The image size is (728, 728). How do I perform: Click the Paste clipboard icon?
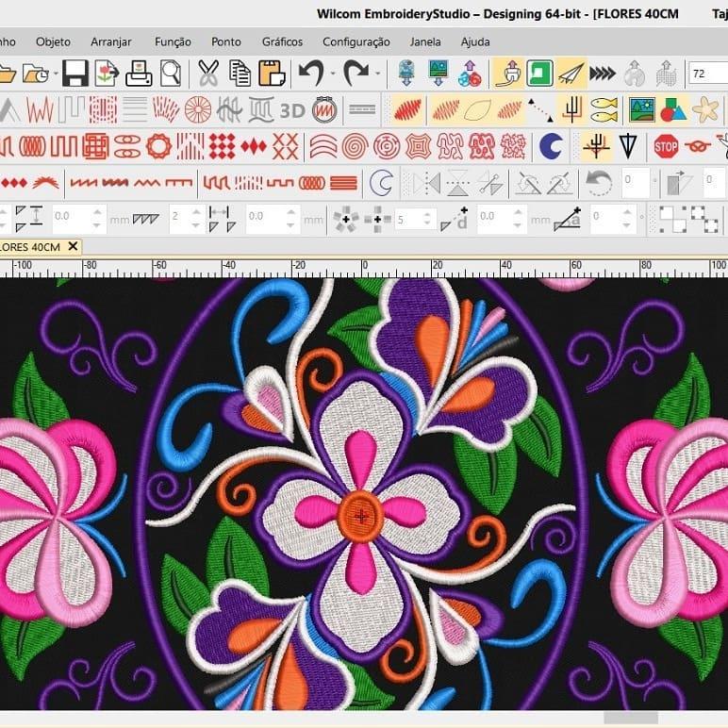point(272,74)
